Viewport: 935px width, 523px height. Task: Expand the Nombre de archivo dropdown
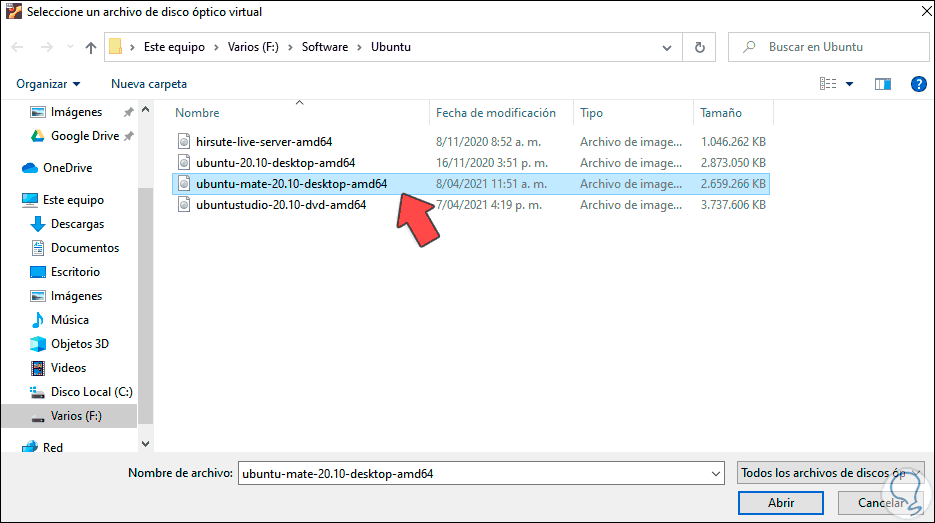coord(716,474)
